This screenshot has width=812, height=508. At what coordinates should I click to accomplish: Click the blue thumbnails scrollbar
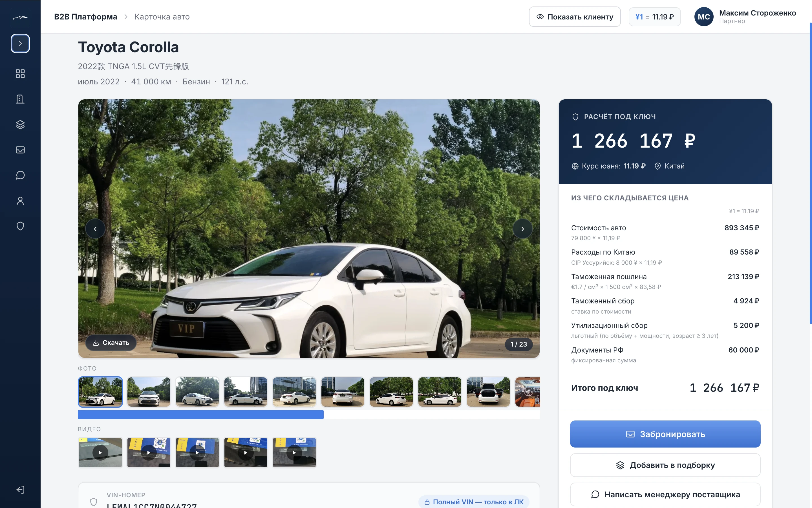coord(201,414)
